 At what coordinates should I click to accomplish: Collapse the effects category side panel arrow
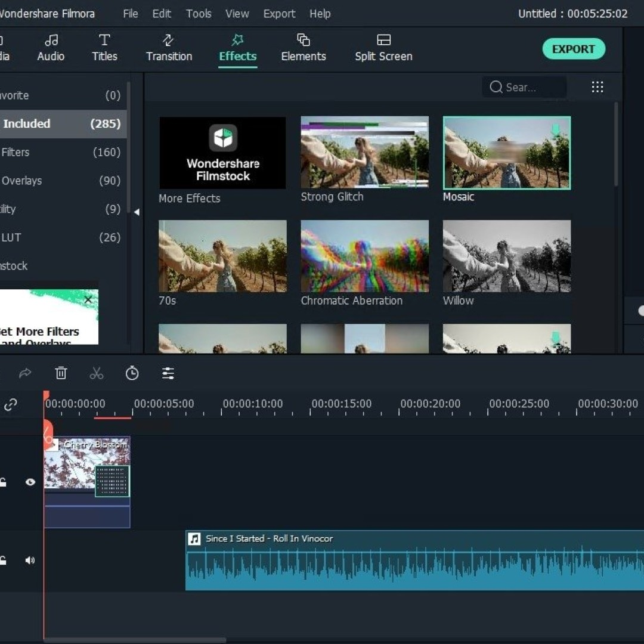point(137,212)
